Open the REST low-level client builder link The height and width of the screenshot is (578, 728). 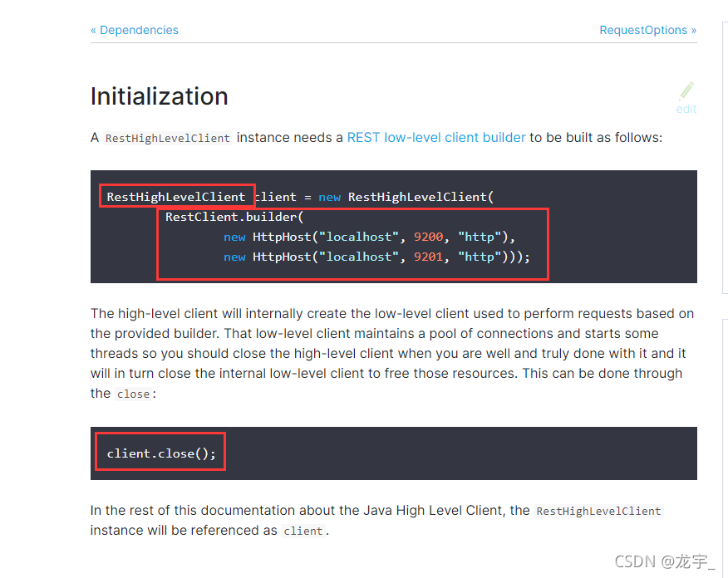coord(436,138)
